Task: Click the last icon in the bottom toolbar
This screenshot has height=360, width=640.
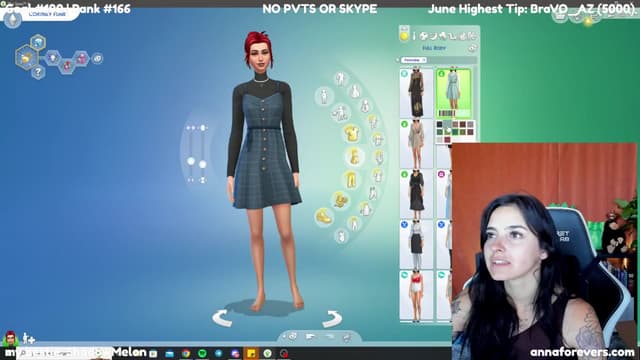Action: click(x=347, y=337)
